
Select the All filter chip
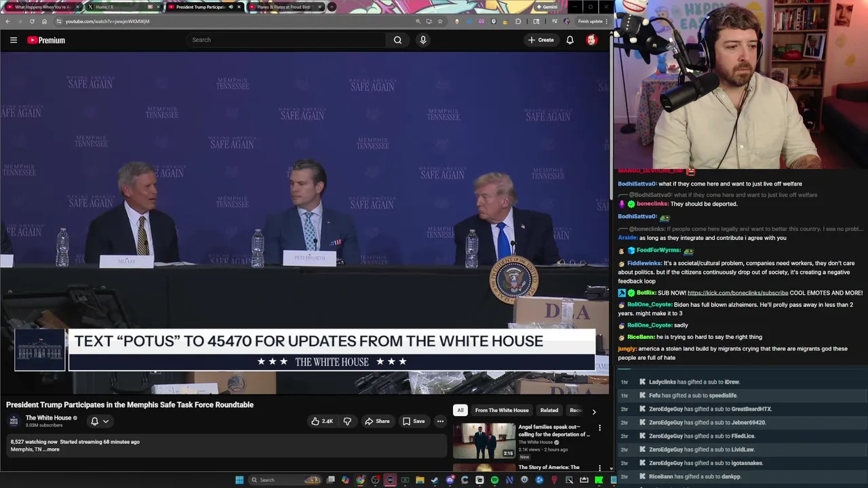(460, 410)
